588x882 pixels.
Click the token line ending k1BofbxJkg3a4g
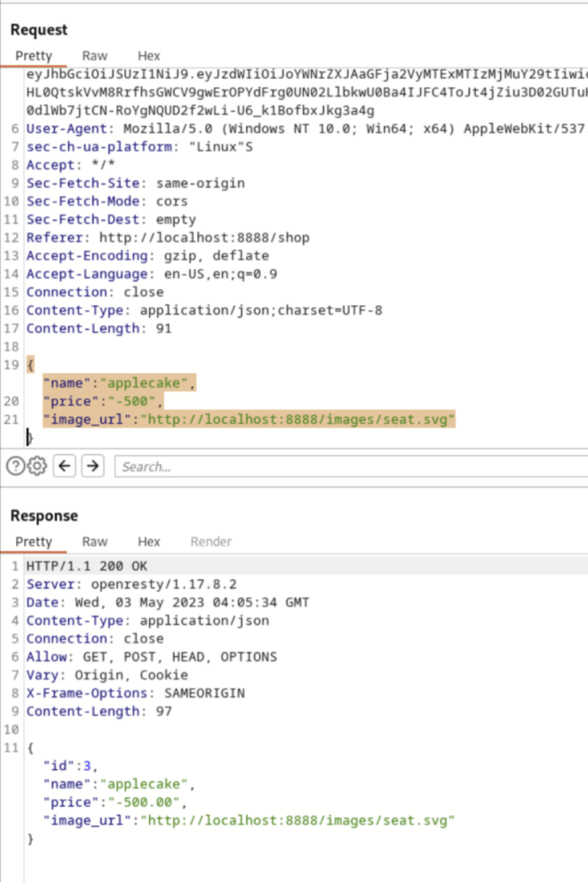point(201,110)
